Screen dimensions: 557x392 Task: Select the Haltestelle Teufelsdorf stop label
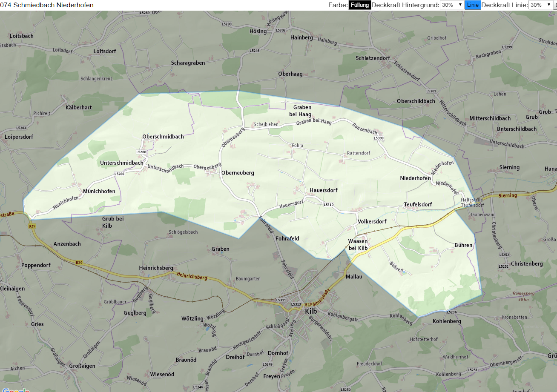(472, 202)
